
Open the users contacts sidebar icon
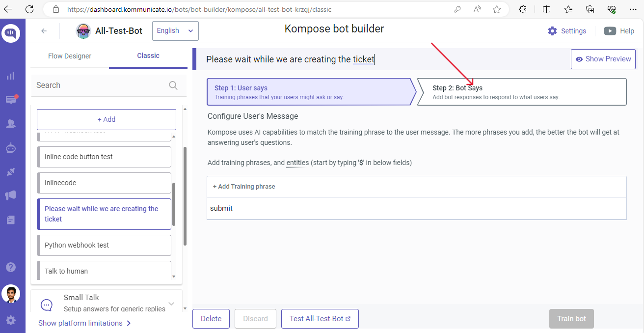click(x=10, y=123)
